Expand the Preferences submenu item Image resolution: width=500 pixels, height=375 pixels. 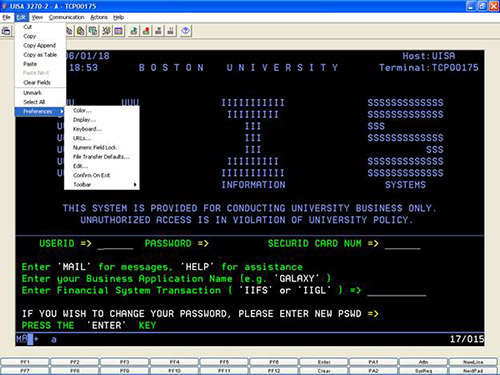40,111
